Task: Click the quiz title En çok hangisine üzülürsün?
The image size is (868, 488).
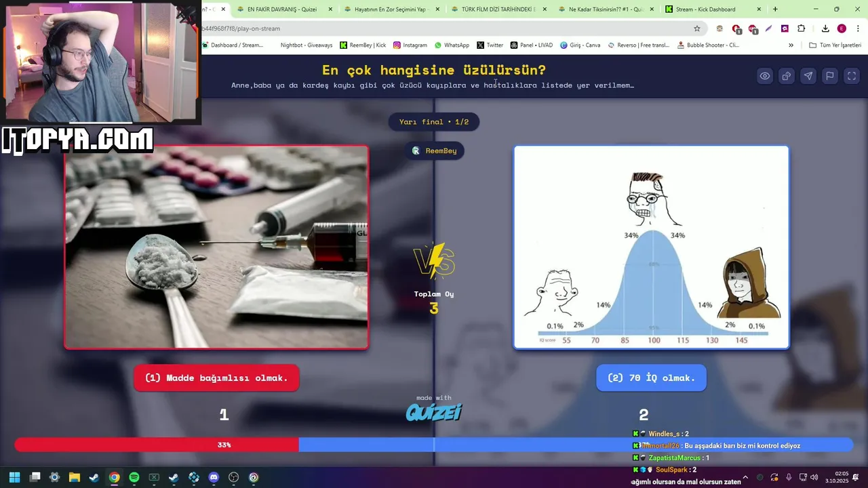Action: pos(434,70)
